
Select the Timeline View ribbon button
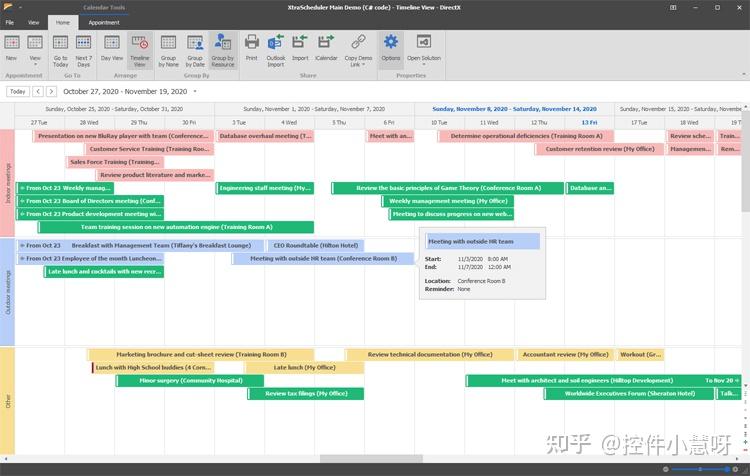point(140,50)
